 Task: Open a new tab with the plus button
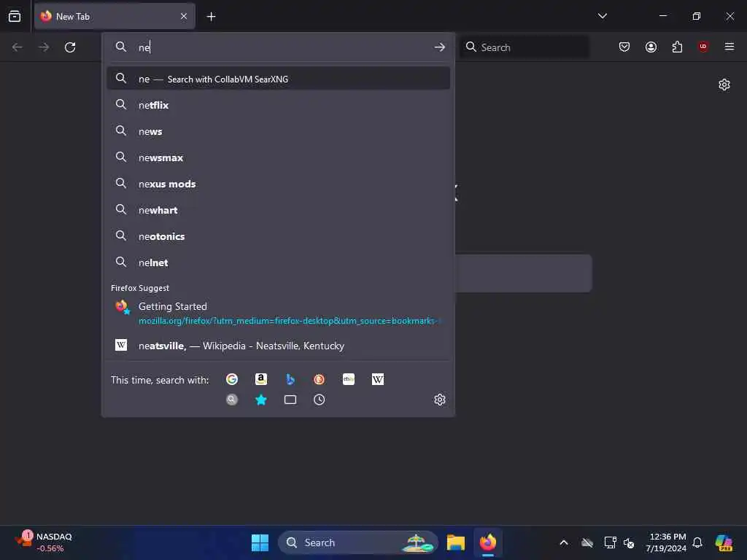point(211,17)
